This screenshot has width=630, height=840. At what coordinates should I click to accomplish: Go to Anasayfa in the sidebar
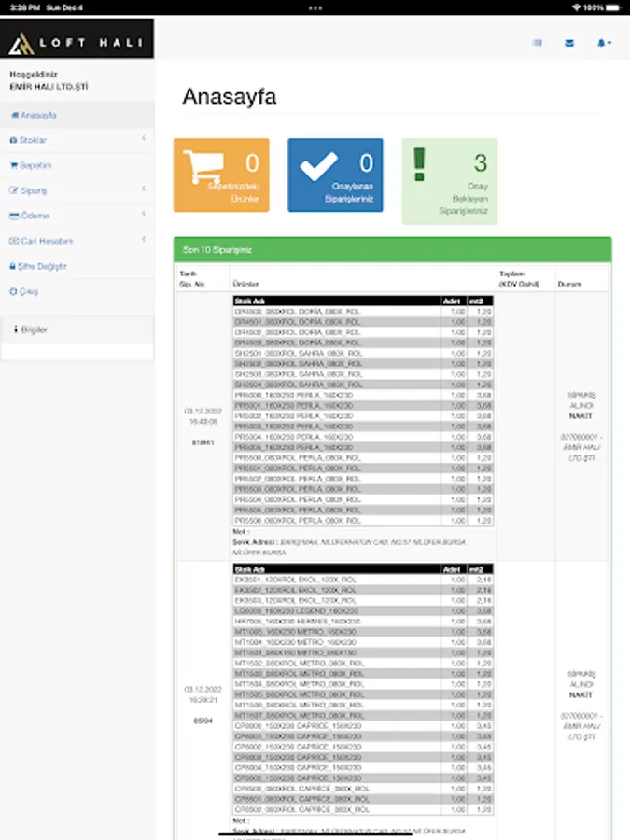[x=77, y=115]
